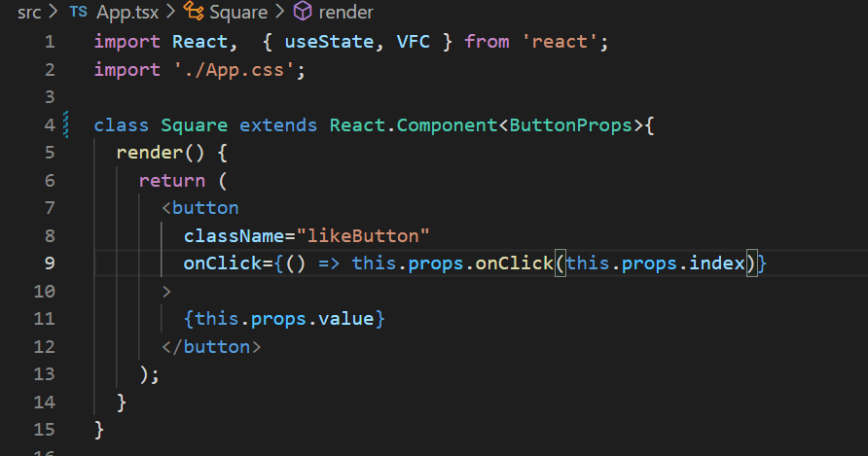
Task: Click the "likeButton" string value
Action: 363,236
